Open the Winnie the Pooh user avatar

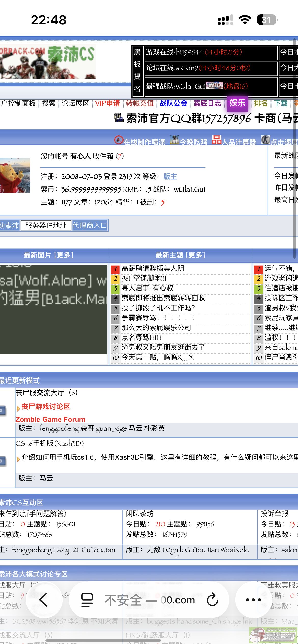(15, 175)
